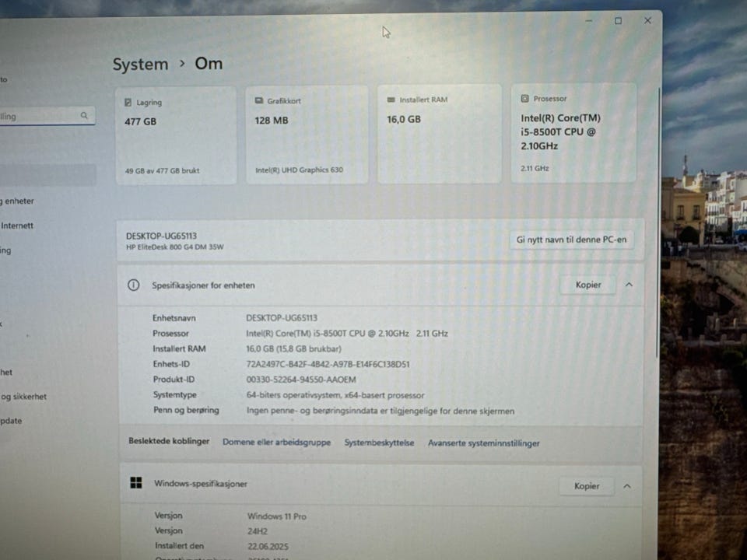The width and height of the screenshot is (747, 560).
Task: Click the Prosessor card icon
Action: [524, 99]
